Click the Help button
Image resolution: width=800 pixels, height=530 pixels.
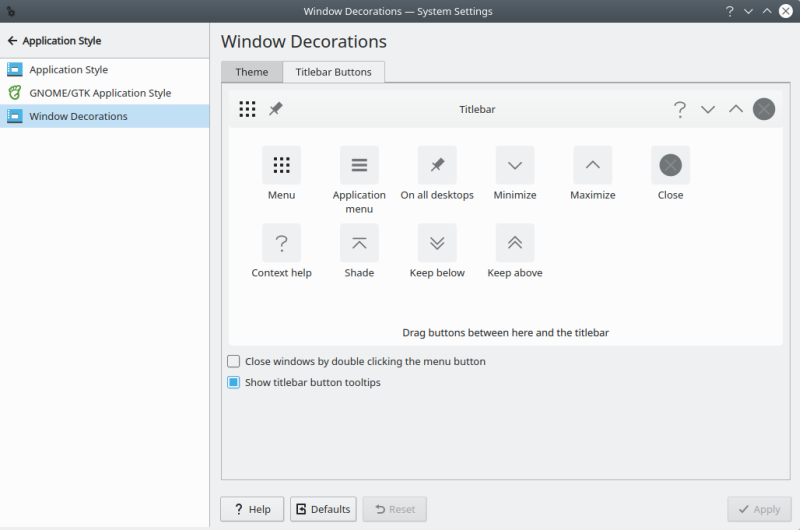(x=252, y=509)
